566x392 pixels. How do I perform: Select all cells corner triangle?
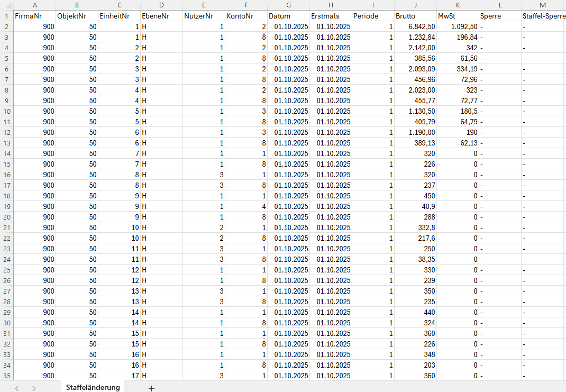click(x=6, y=5)
